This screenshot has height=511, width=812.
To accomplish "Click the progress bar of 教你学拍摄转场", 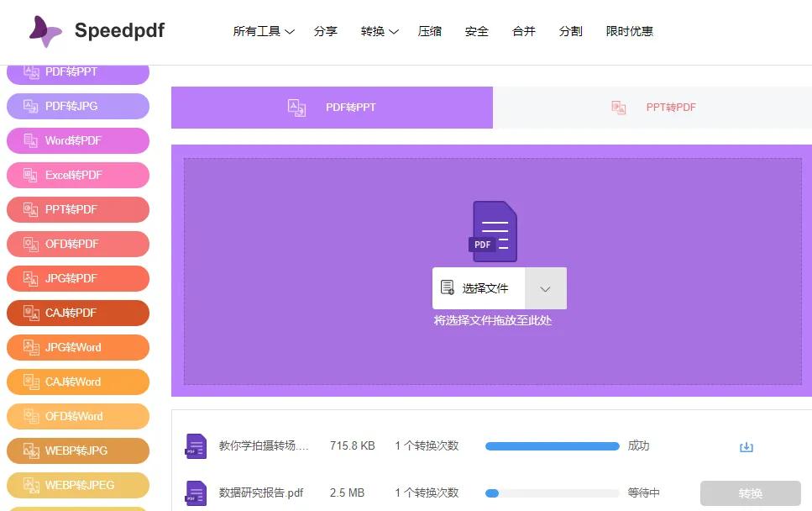I will (552, 446).
